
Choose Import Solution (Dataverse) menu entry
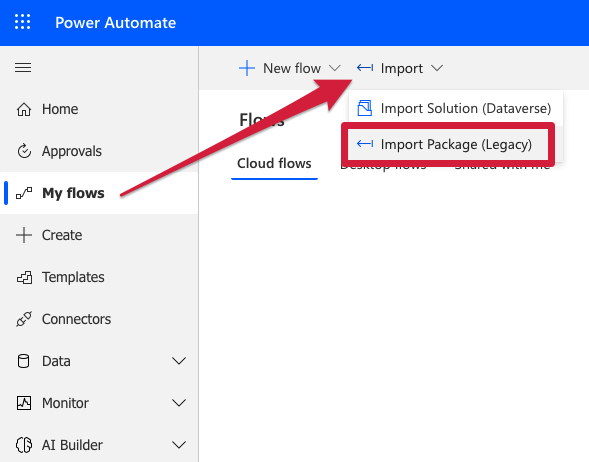[456, 108]
